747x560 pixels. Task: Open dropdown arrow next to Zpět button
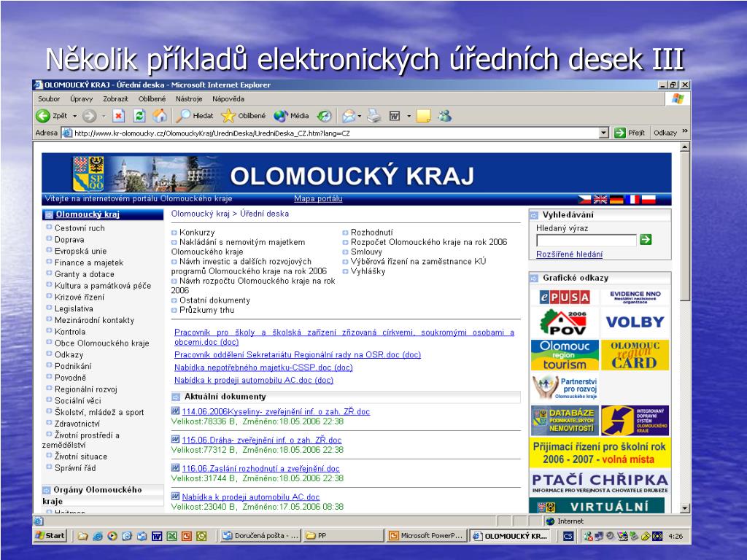pos(75,116)
